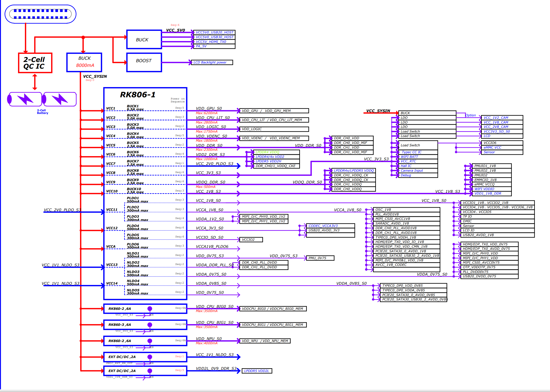Image resolution: width=550 pixels, height=392 pixels.
Task: Click the OSC_1V8 entry
Action: 407,209
